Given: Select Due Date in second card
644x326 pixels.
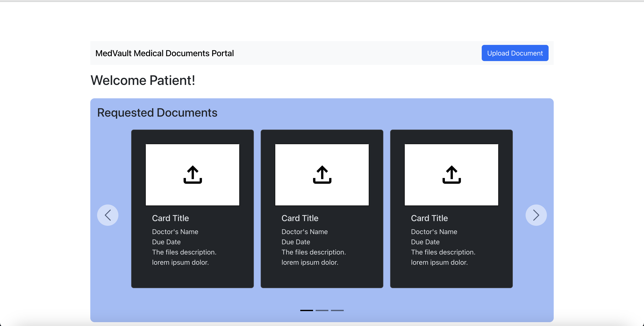Looking at the screenshot, I should [x=296, y=242].
